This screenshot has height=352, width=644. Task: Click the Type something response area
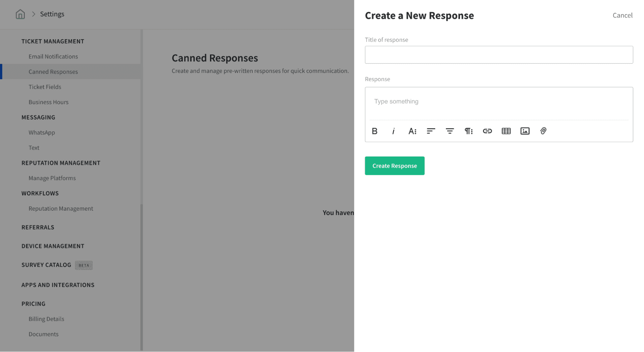click(498, 102)
